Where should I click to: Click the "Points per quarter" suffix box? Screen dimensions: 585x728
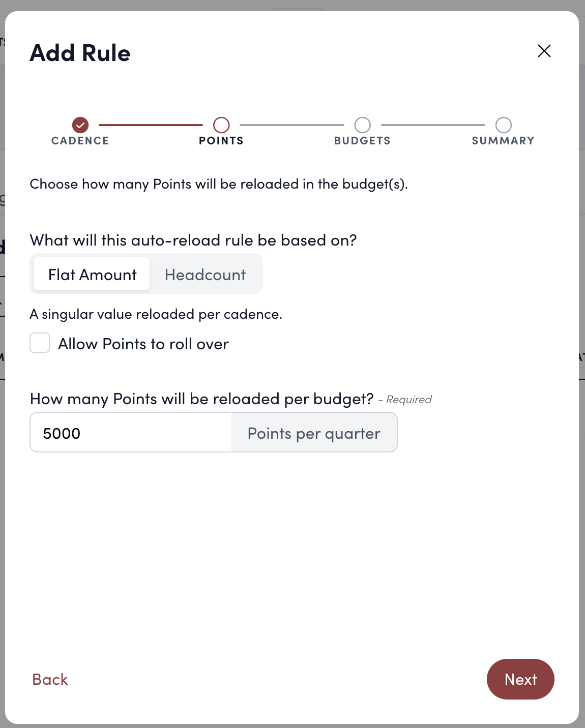pyautogui.click(x=314, y=433)
